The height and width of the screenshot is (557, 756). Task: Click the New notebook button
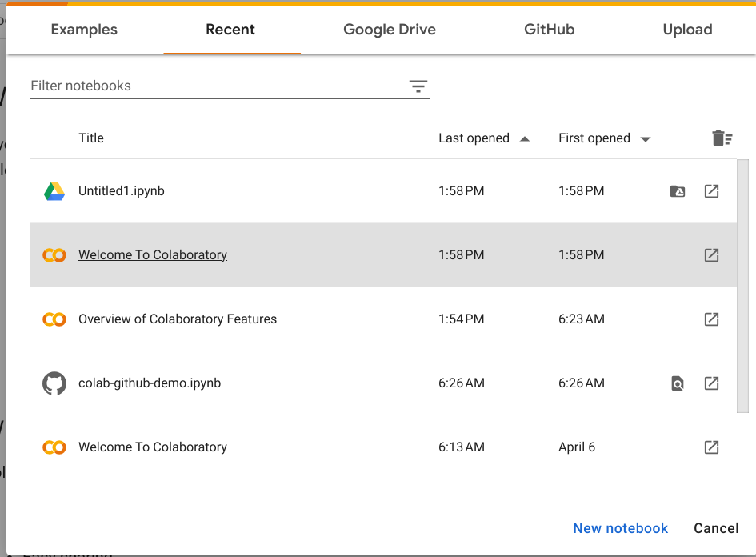[620, 528]
